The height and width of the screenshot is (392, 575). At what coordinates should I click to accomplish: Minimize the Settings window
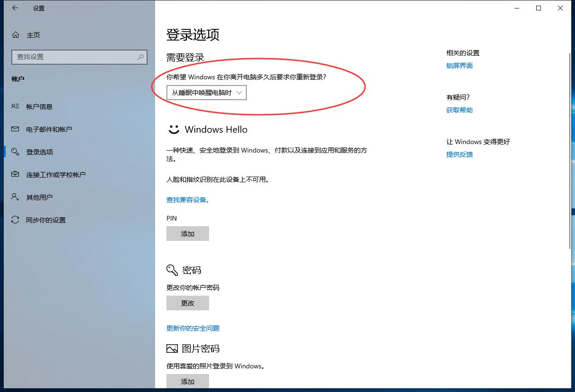(517, 8)
